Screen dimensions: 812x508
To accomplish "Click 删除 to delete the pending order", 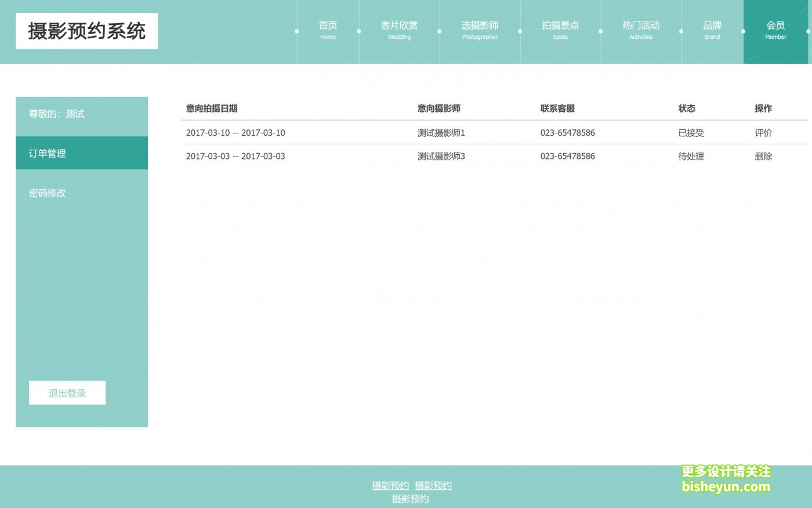I will coord(763,156).
